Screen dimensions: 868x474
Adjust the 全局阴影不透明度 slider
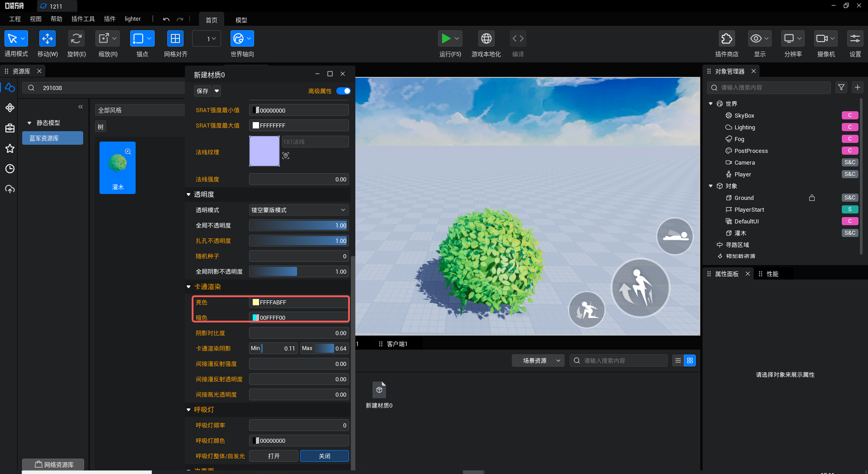click(299, 271)
